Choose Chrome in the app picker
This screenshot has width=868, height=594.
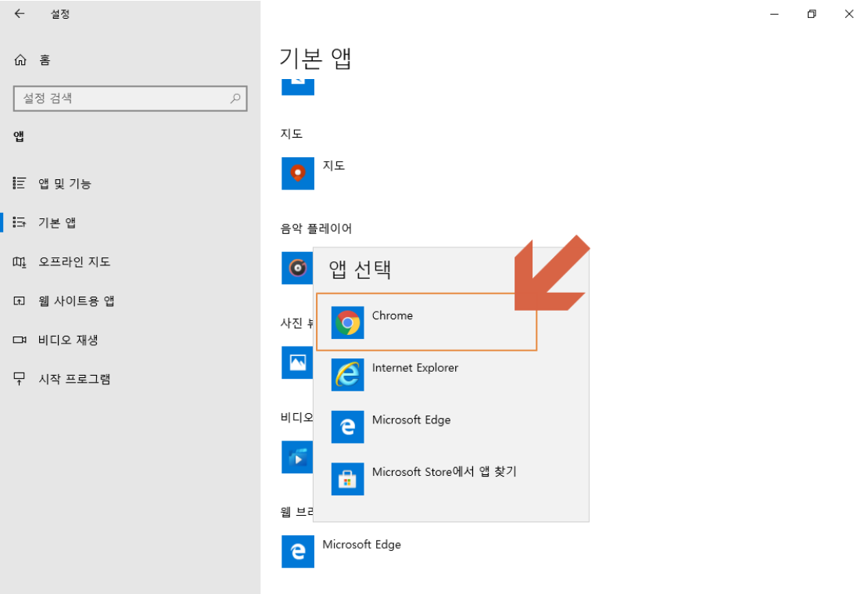click(x=426, y=322)
